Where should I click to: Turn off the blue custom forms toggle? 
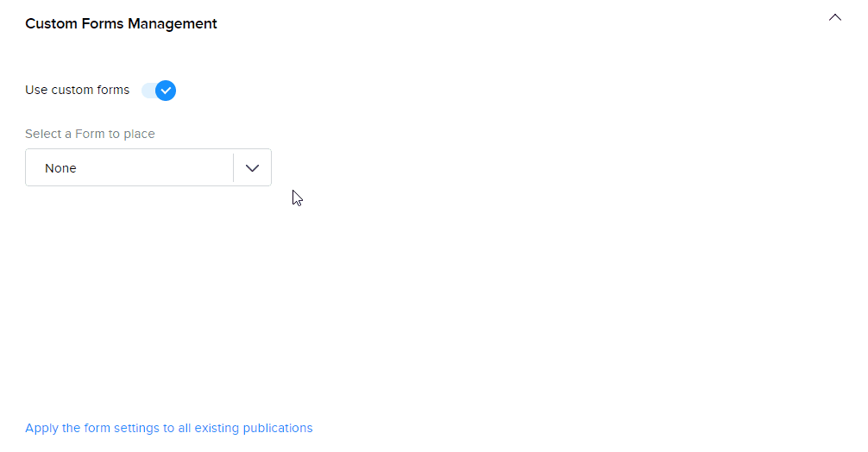pos(160,91)
